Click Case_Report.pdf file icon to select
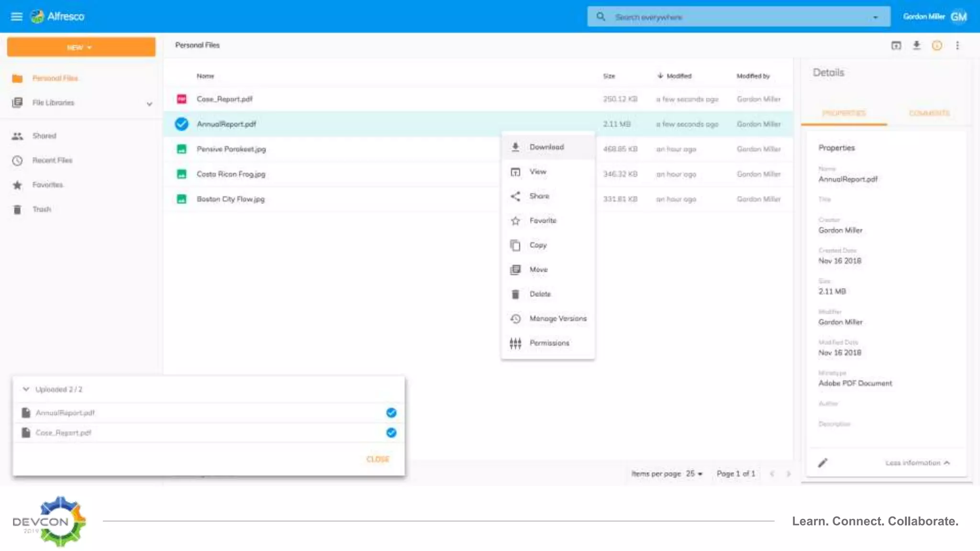The height and width of the screenshot is (551, 980). click(x=181, y=99)
